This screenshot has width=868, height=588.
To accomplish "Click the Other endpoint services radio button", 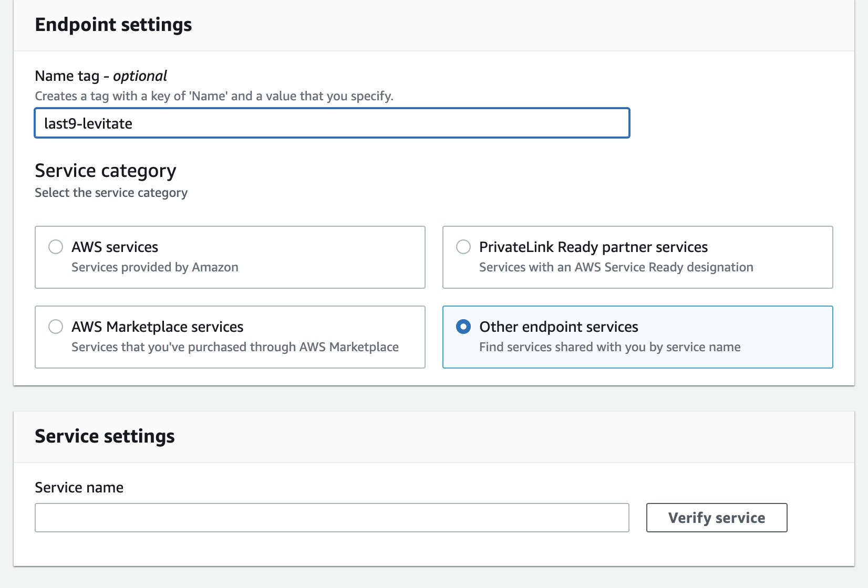I will pos(463,327).
